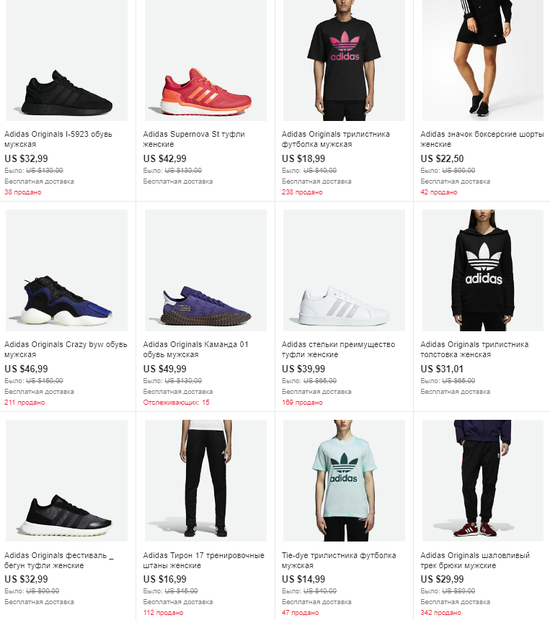This screenshot has width=550, height=620.
Task: Open the Adidas Originals Каманда 01 listing title
Action: [196, 349]
